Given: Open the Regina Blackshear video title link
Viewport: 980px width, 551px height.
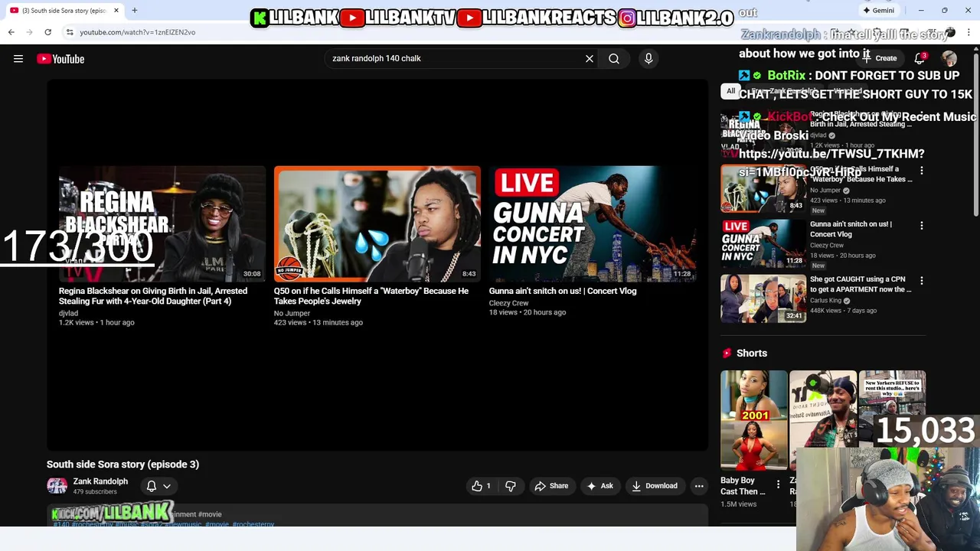Looking at the screenshot, I should [x=153, y=296].
